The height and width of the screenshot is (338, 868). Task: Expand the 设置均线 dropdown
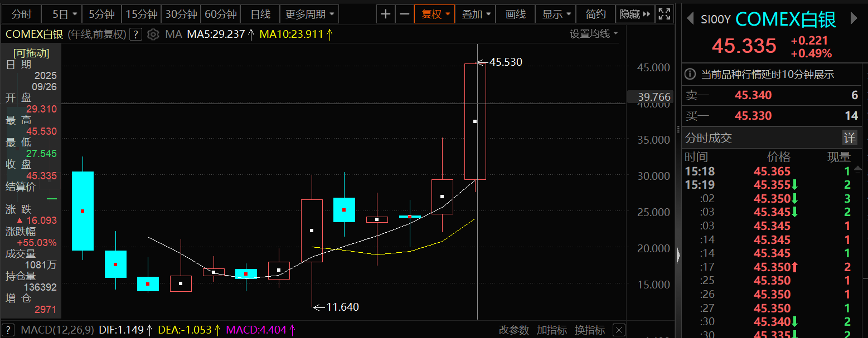point(594,34)
